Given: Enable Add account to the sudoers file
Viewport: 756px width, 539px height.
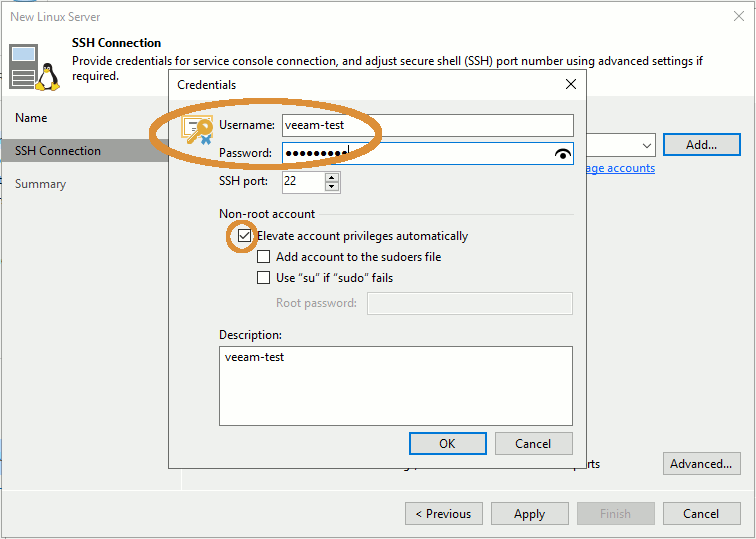Looking at the screenshot, I should click(264, 257).
